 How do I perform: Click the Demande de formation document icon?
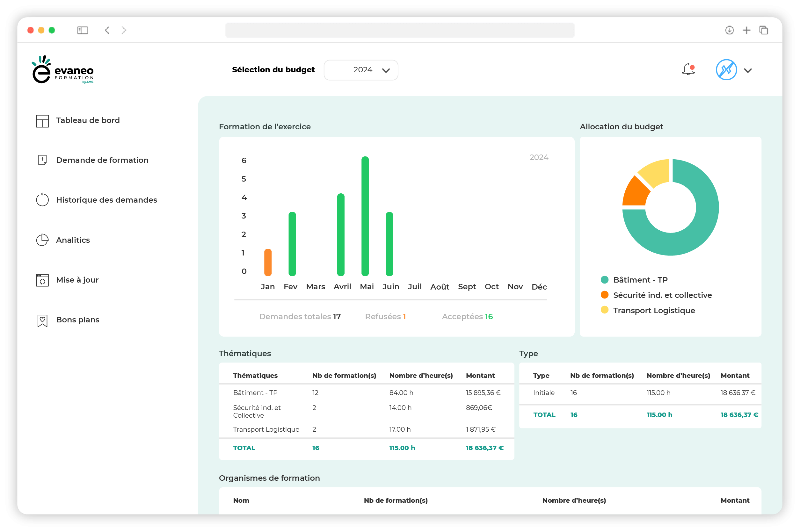point(42,160)
